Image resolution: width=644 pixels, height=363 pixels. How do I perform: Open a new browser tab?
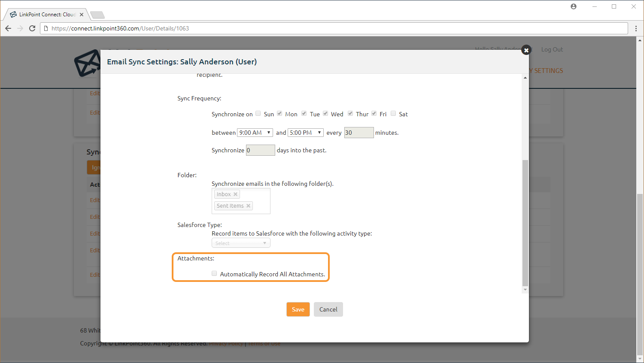click(97, 15)
